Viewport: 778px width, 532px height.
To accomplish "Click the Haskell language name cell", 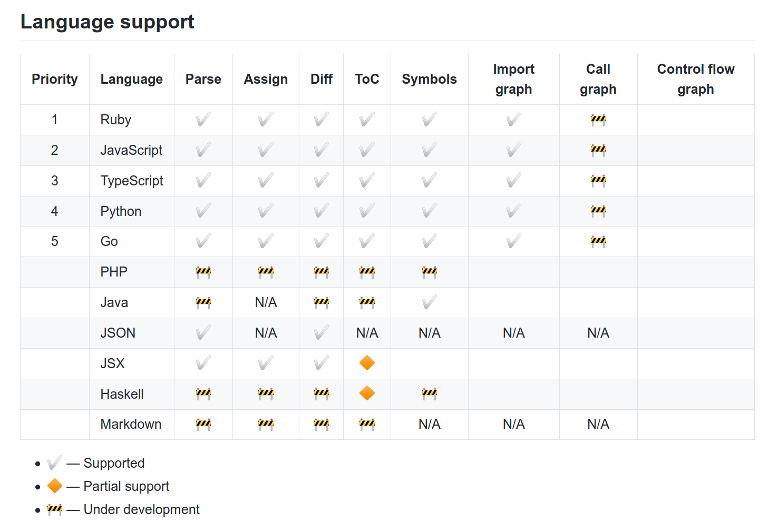I will click(x=122, y=394).
